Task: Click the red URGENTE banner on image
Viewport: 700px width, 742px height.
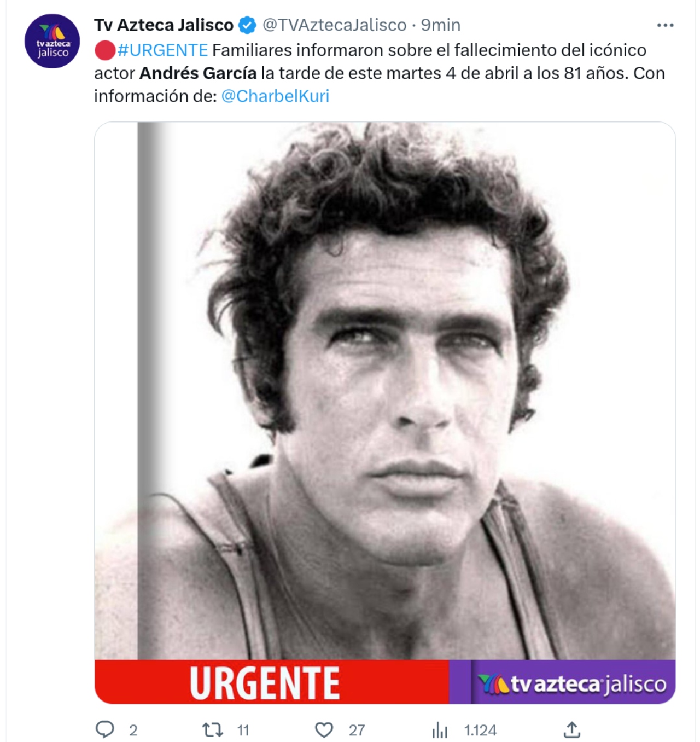Action: [271, 682]
